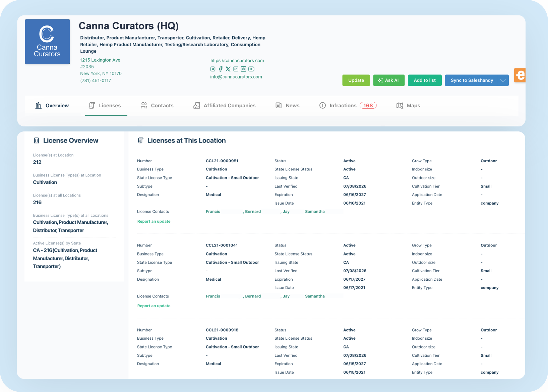Open contact Bernard on license CCL21-0000951
Screen dimensions: 548x392
[x=253, y=212]
